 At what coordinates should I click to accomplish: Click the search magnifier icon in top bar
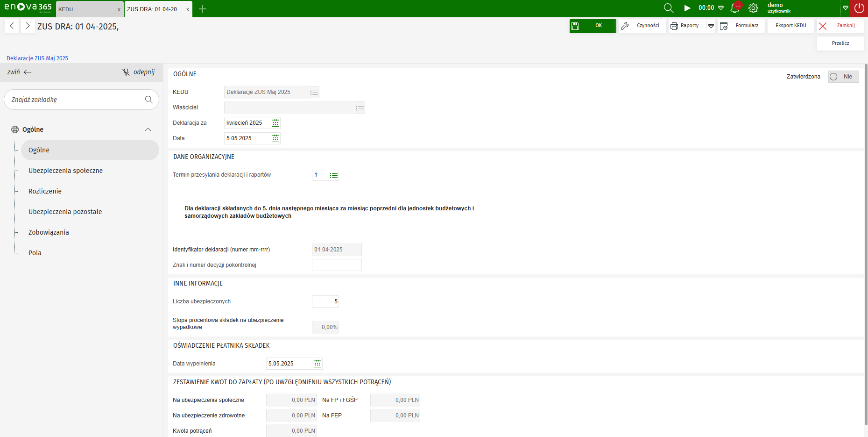[668, 8]
